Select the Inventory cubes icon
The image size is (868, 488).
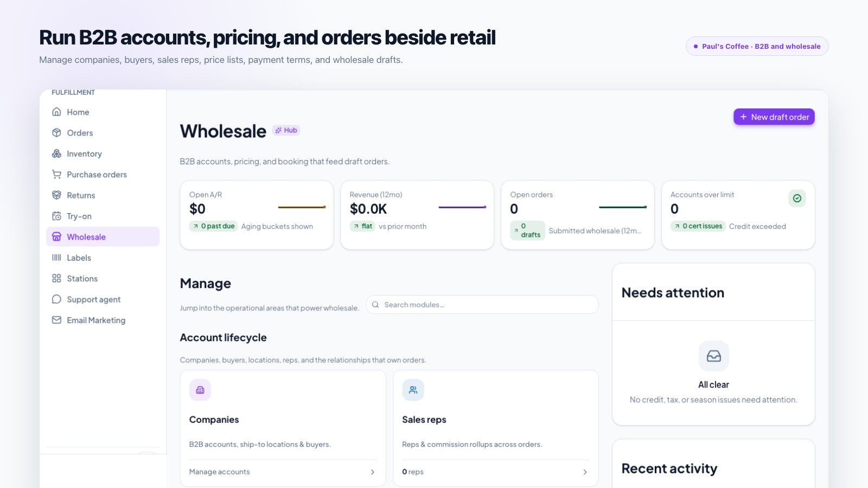[x=56, y=153]
